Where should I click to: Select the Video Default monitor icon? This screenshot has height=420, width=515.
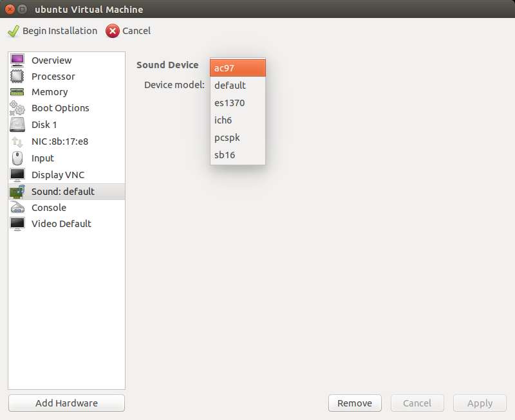click(19, 224)
